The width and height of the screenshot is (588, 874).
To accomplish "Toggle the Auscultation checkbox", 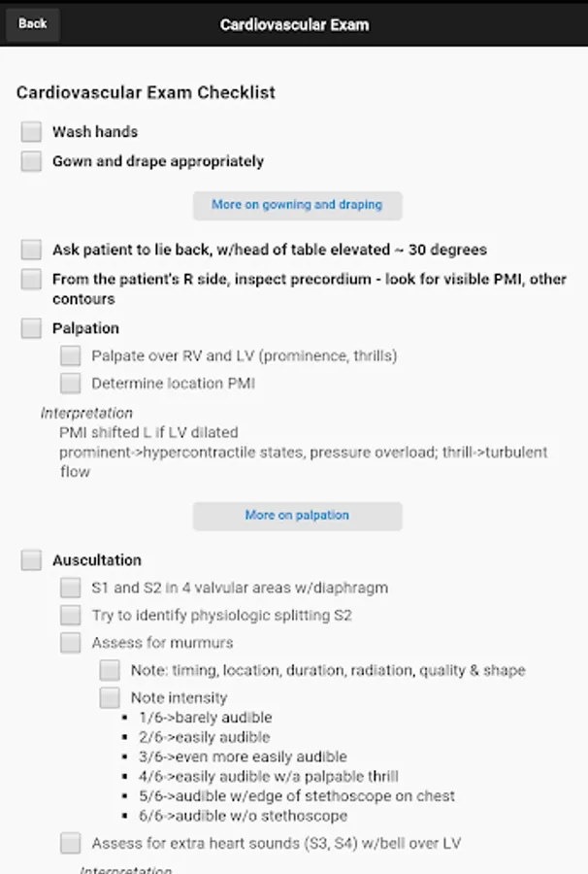I will pyautogui.click(x=32, y=560).
